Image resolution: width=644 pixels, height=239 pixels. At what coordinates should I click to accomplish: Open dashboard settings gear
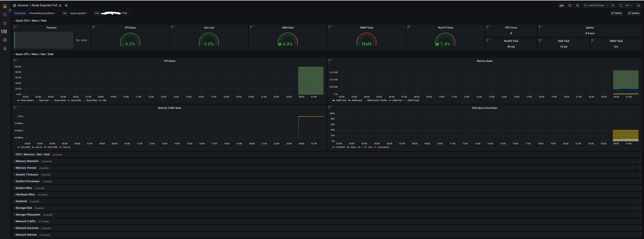coord(578,5)
